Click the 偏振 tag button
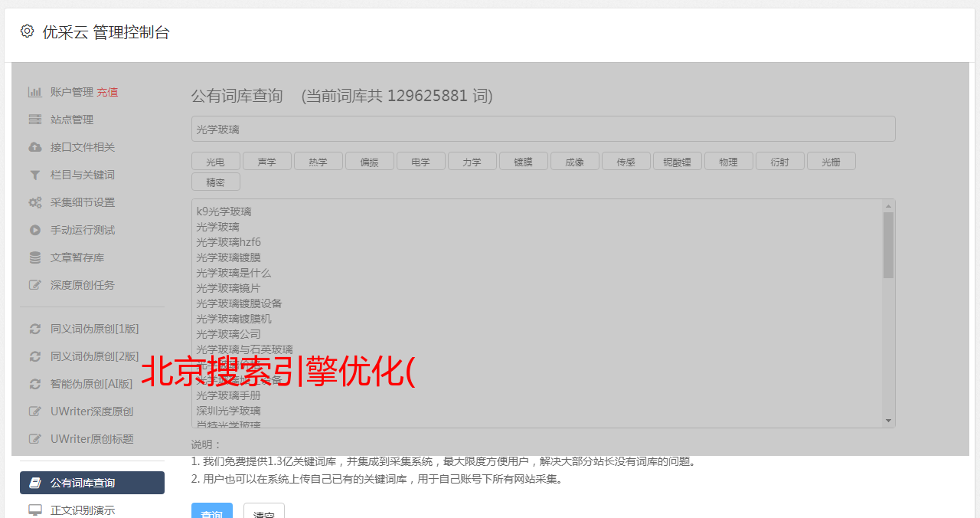 coord(369,161)
